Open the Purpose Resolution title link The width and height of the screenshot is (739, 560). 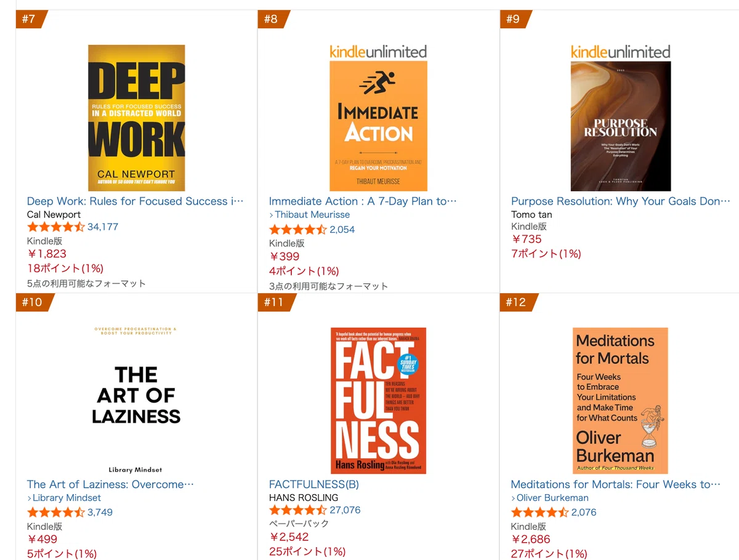click(x=621, y=201)
